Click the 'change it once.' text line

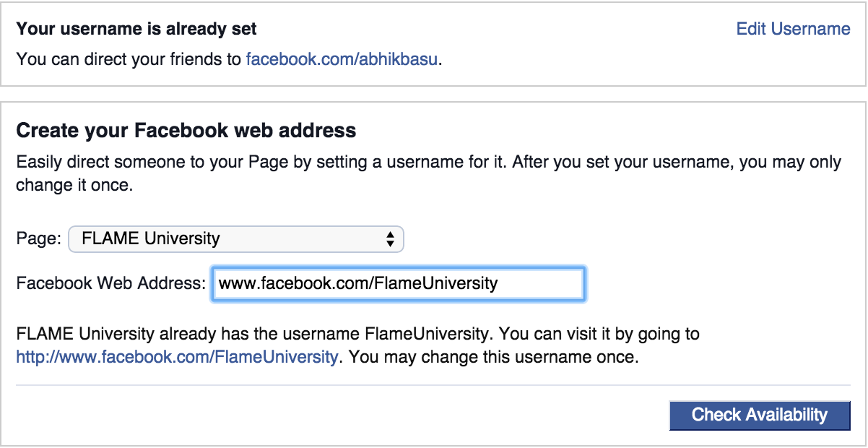[x=74, y=185]
